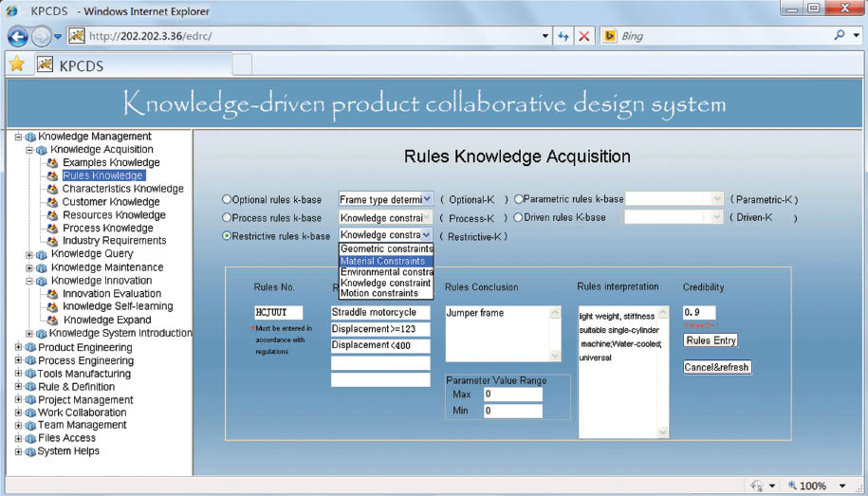
Task: Click the Innovation Evaluation tree icon
Action: [53, 294]
